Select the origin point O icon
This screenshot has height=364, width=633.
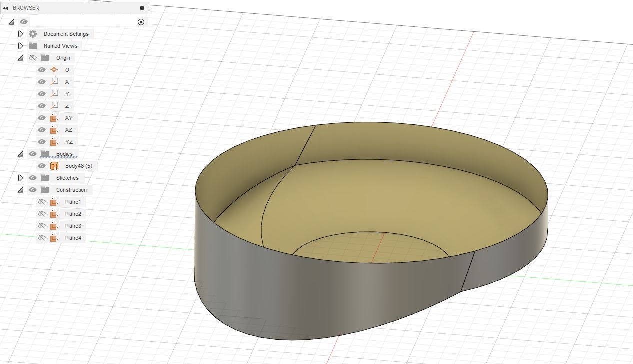[x=54, y=70]
